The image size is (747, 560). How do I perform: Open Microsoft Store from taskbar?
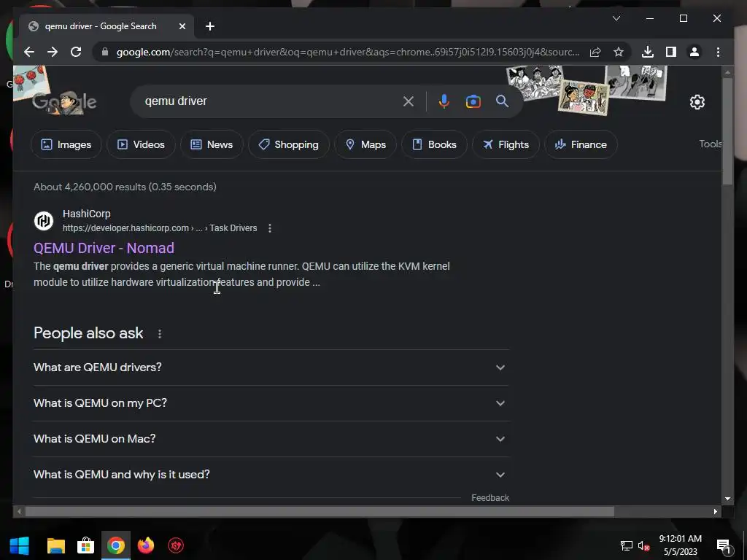(x=86, y=545)
